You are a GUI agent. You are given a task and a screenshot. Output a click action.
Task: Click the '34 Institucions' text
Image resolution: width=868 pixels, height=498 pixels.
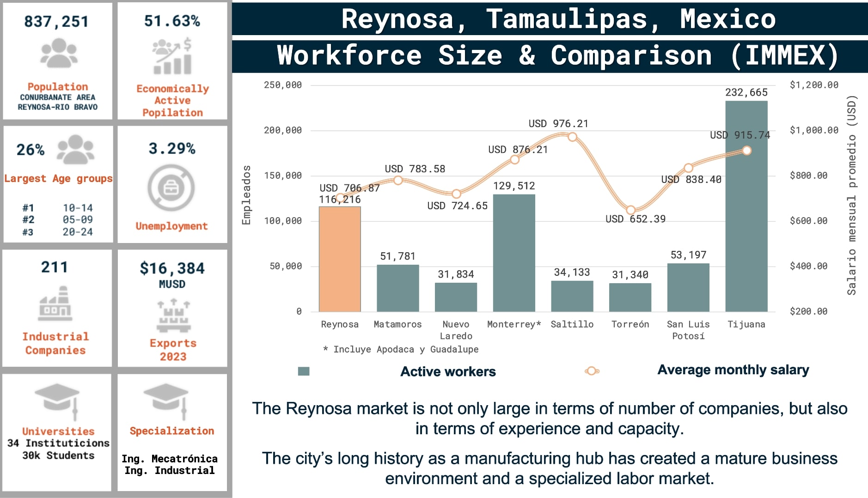click(58, 443)
